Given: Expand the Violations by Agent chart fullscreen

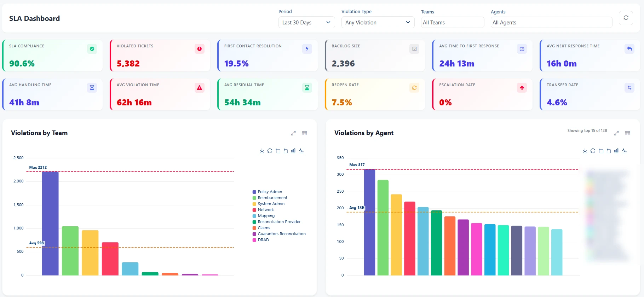Looking at the screenshot, I should point(616,133).
